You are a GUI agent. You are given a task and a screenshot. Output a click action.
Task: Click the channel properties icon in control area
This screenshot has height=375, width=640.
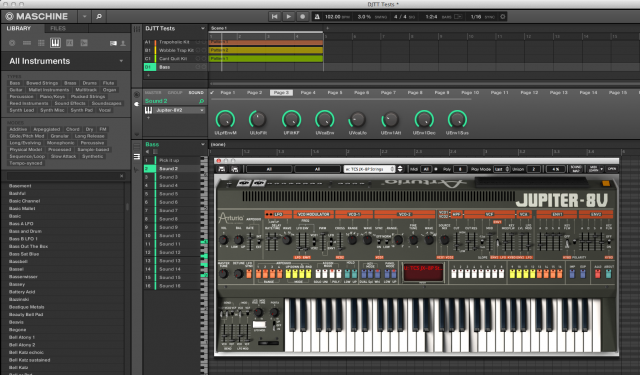click(x=137, y=95)
